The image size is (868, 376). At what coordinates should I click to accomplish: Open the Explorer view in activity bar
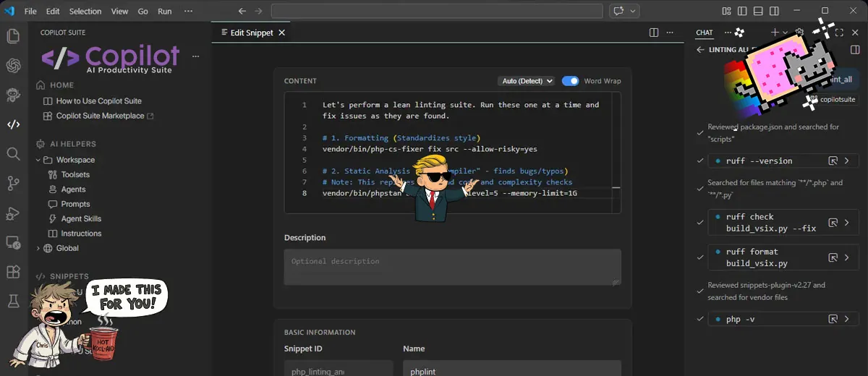[x=13, y=36]
